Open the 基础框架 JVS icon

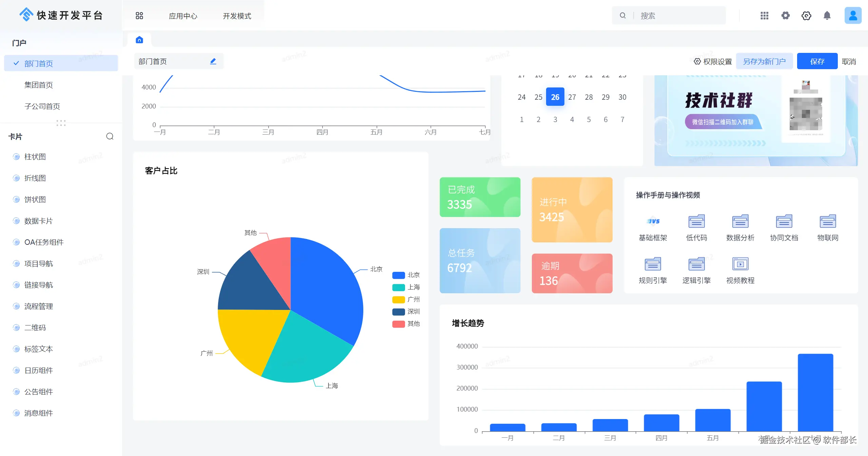653,221
